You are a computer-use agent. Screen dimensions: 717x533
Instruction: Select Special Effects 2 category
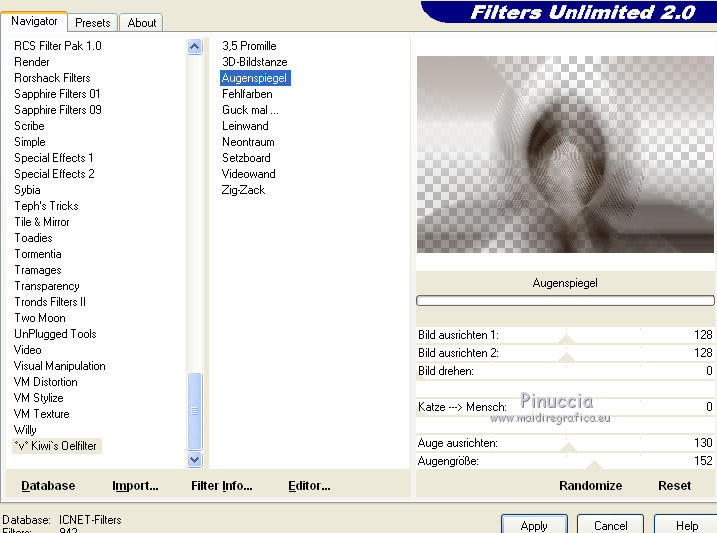click(54, 174)
